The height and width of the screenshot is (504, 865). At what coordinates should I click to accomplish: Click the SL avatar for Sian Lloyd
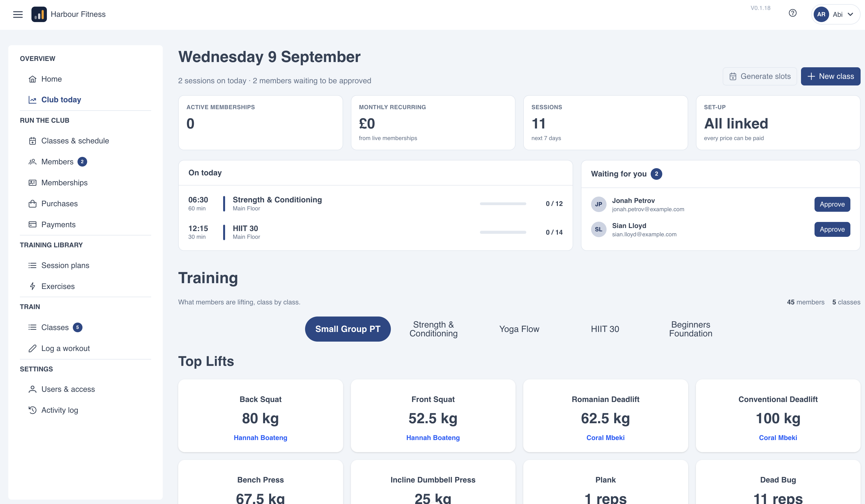[599, 229]
